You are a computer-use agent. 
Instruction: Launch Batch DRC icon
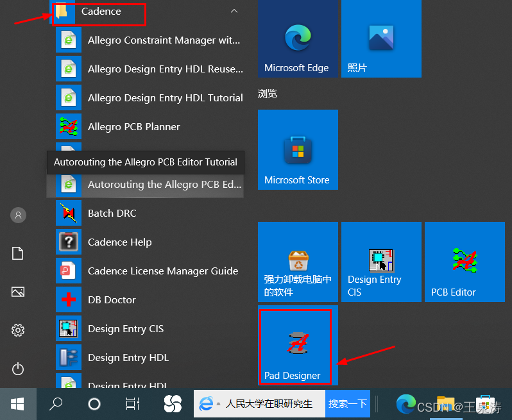pos(69,213)
